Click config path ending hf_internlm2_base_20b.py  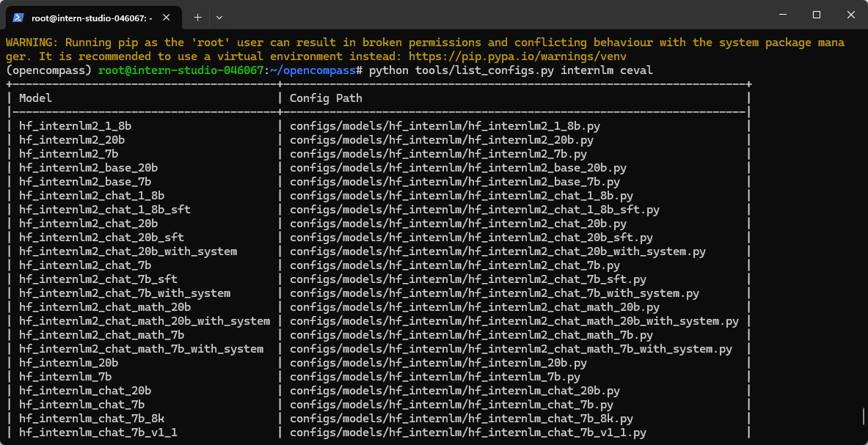[x=459, y=167]
